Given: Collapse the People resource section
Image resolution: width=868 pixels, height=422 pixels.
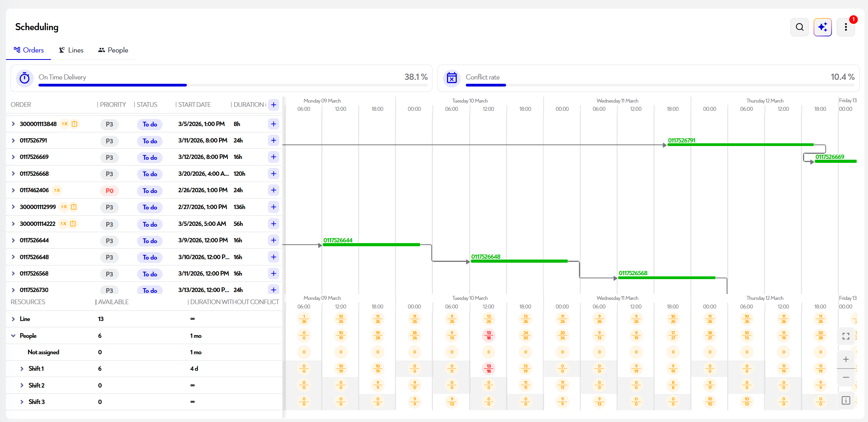Looking at the screenshot, I should [x=13, y=335].
